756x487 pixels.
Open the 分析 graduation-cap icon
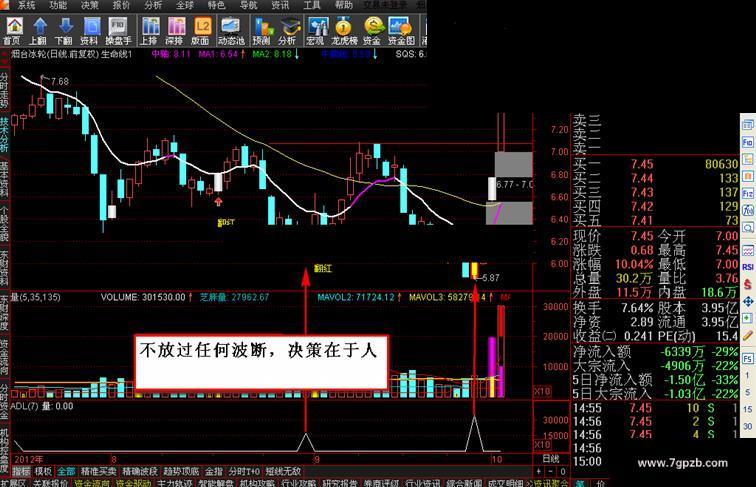(288, 31)
